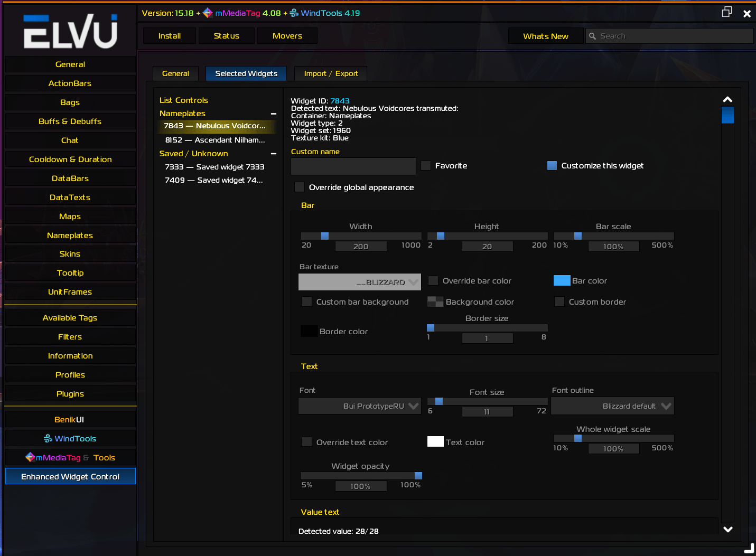756x556 pixels.
Task: Click the scroll up arrow in the widget panel
Action: coord(727,99)
